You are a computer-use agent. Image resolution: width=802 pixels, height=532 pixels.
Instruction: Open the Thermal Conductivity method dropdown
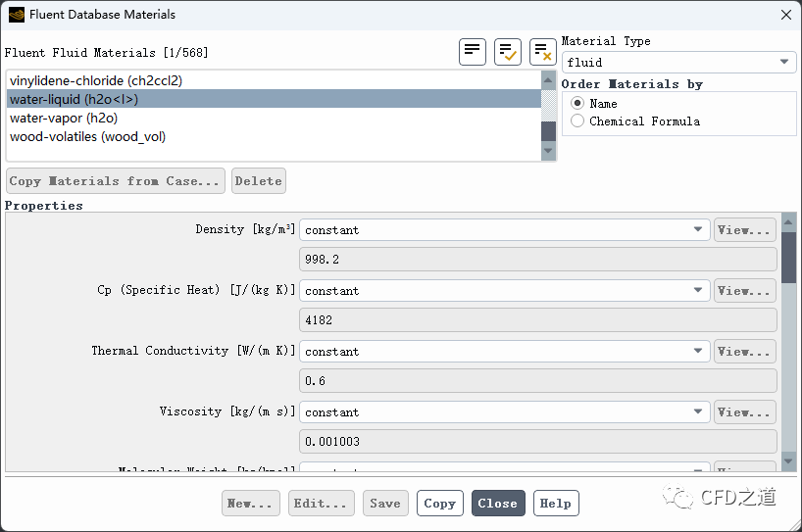coord(504,352)
